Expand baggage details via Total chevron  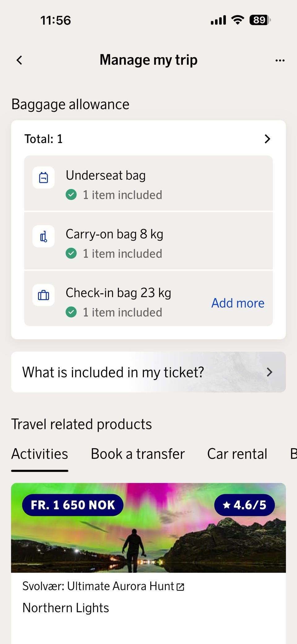tap(267, 139)
